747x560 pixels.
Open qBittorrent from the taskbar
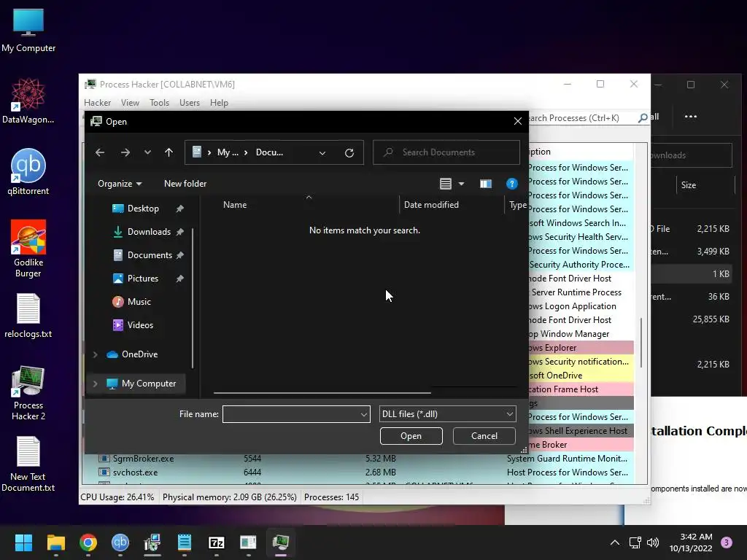120,542
